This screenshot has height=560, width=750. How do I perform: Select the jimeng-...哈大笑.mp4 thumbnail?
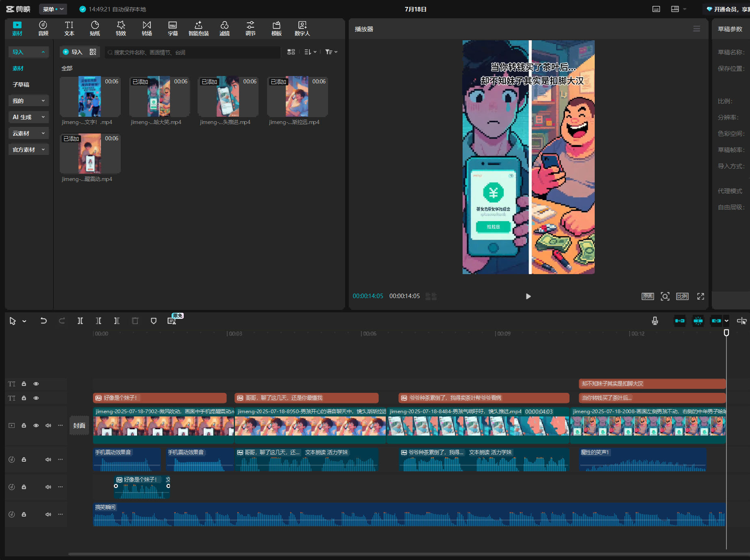[159, 97]
